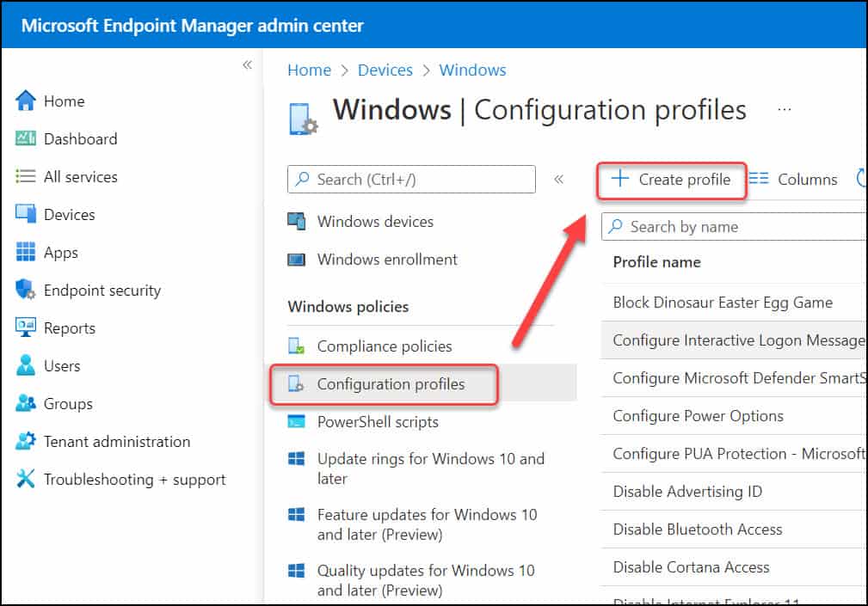Click the Users person icon
The height and width of the screenshot is (606, 868).
(x=26, y=365)
